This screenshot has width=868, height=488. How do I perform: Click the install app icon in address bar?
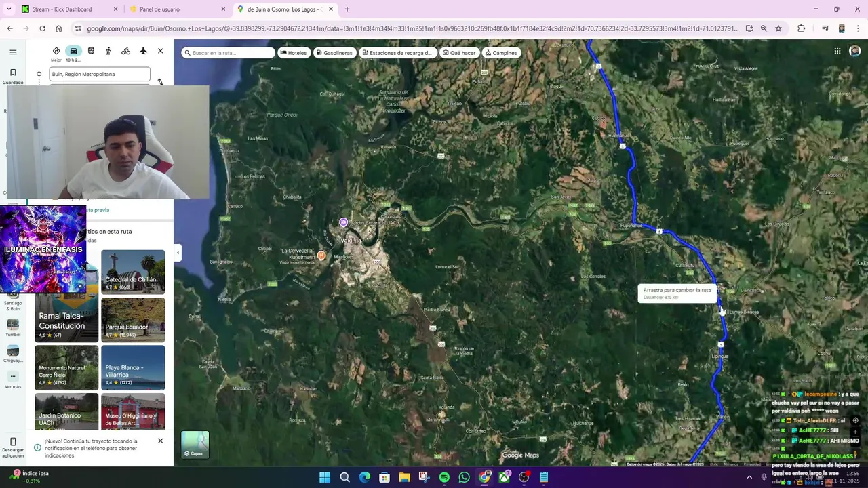749,28
